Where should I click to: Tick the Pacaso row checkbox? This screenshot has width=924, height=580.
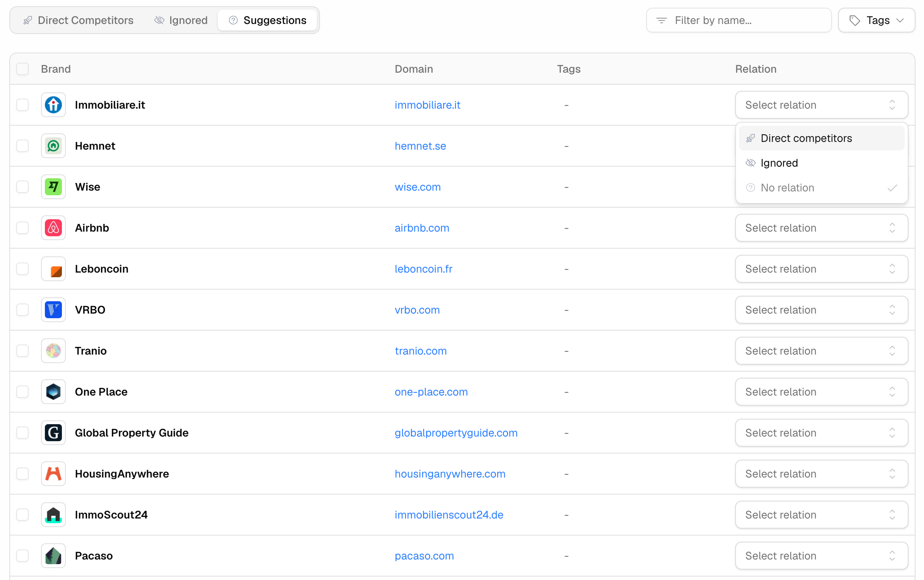point(22,556)
